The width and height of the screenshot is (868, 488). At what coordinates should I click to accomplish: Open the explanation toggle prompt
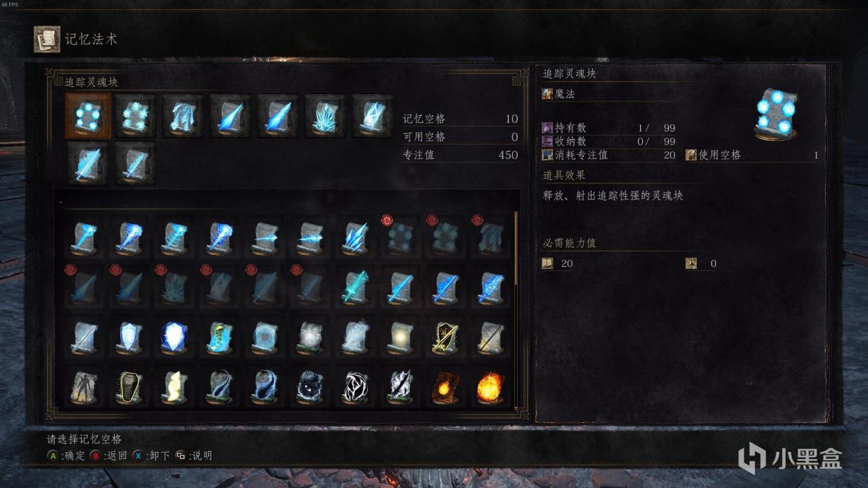point(193,456)
